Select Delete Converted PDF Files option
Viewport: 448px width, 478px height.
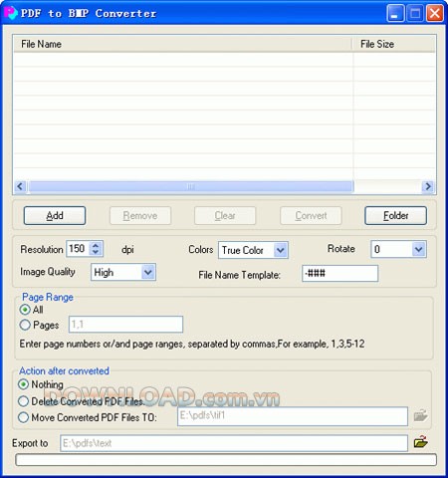coord(23,401)
